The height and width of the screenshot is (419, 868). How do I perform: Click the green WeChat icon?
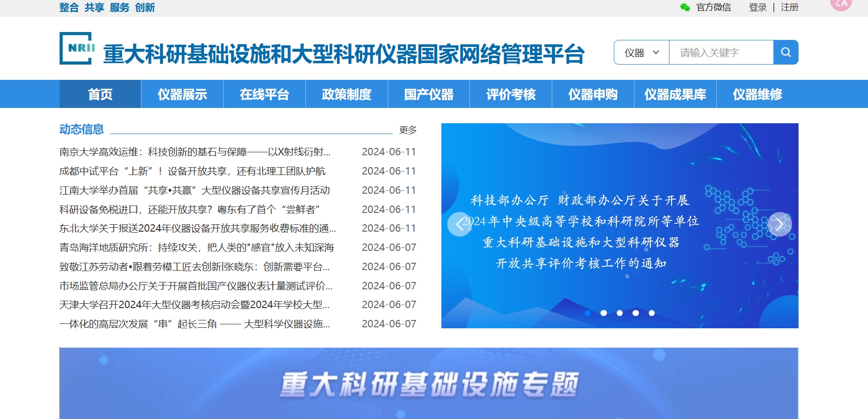pyautogui.click(x=685, y=7)
